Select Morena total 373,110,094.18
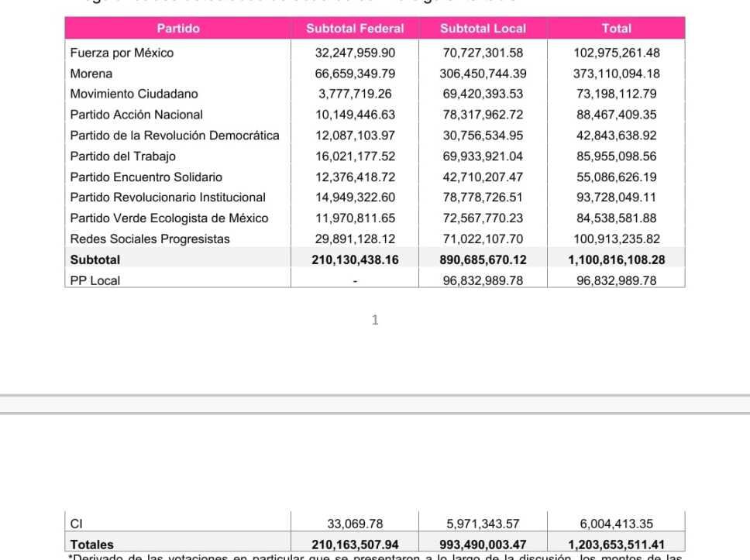 pyautogui.click(x=617, y=74)
